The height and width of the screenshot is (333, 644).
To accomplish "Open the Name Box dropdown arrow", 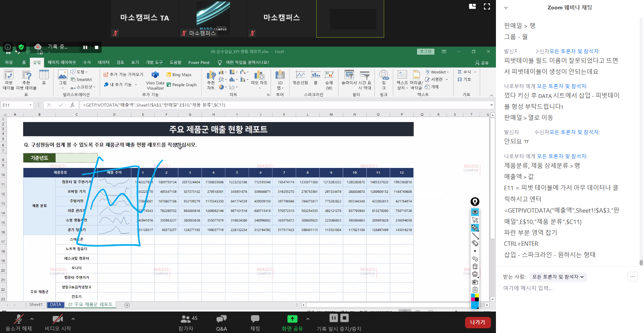I will tap(31, 105).
